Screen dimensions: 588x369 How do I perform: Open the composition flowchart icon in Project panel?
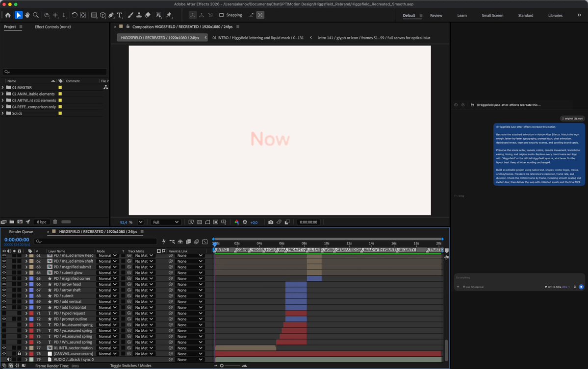[x=106, y=87]
